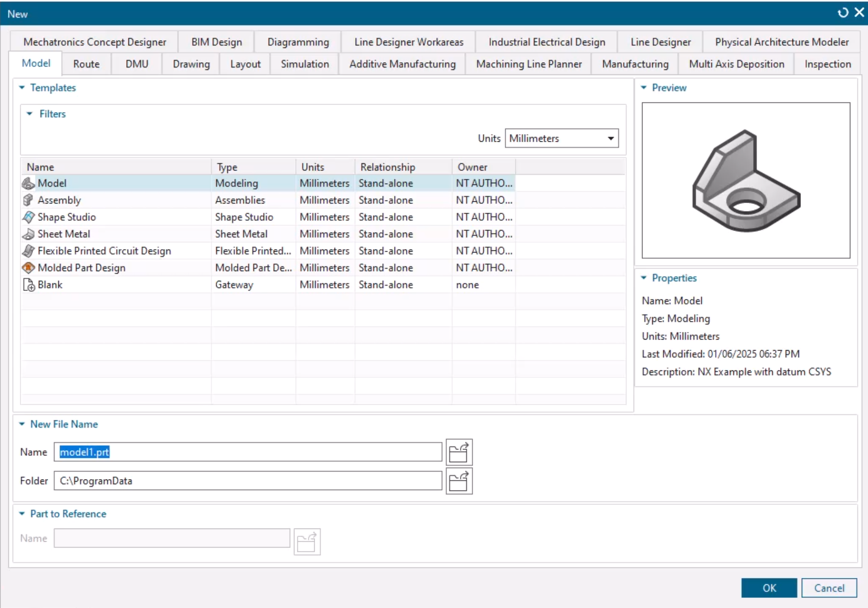Open folder browse icon beside Folder field
Image resolution: width=868 pixels, height=608 pixels.
click(x=459, y=481)
